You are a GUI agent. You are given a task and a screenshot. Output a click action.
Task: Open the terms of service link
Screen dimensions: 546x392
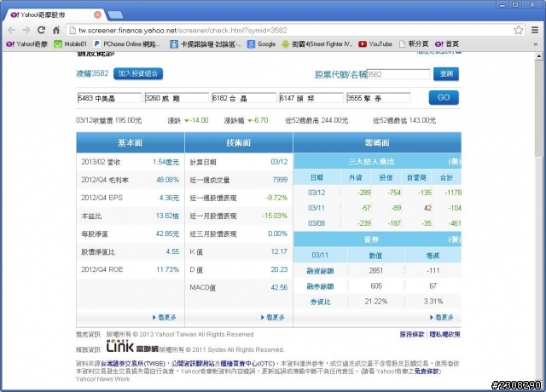412,334
